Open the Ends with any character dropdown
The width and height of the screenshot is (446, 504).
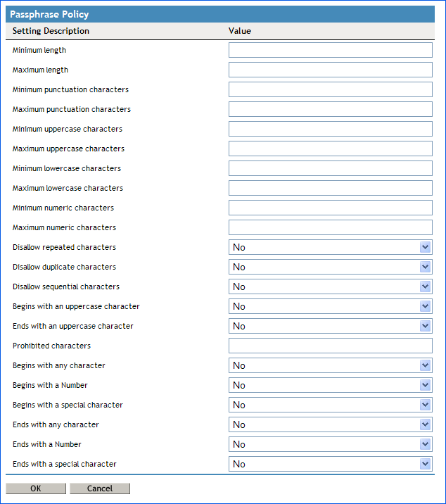[x=330, y=424]
